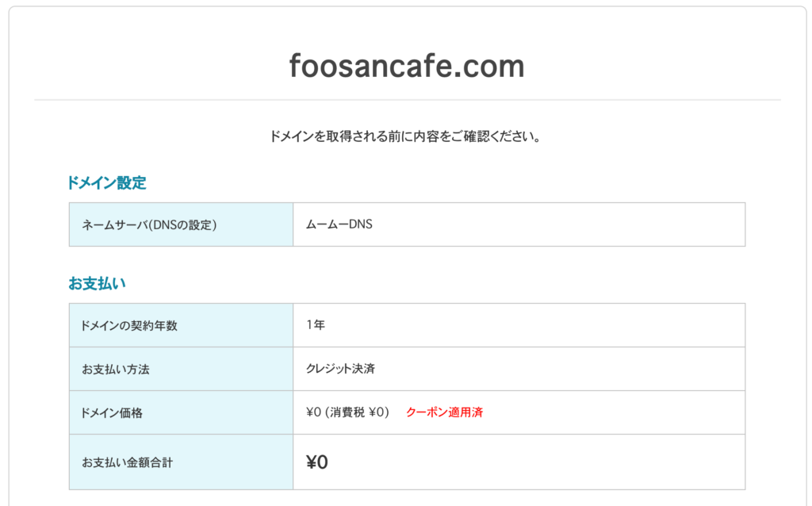This screenshot has height=506, width=812.
Task: Click the お支払い section heading
Action: click(98, 283)
